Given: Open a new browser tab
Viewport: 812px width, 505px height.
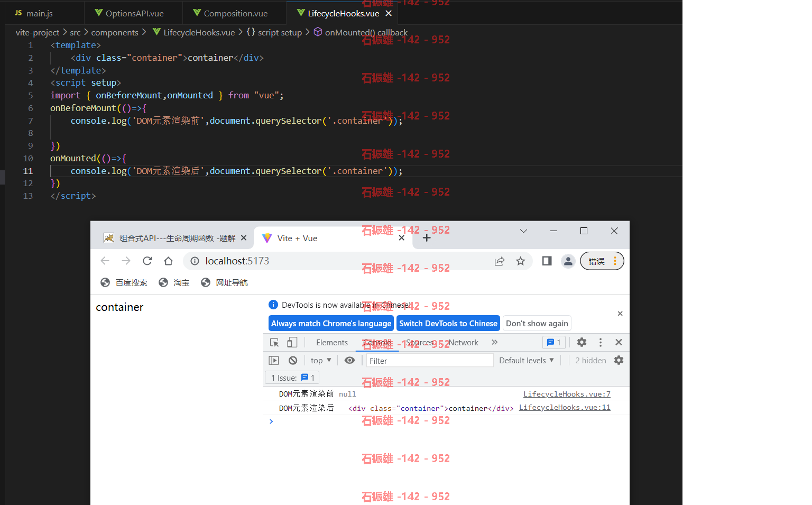Looking at the screenshot, I should (x=427, y=238).
